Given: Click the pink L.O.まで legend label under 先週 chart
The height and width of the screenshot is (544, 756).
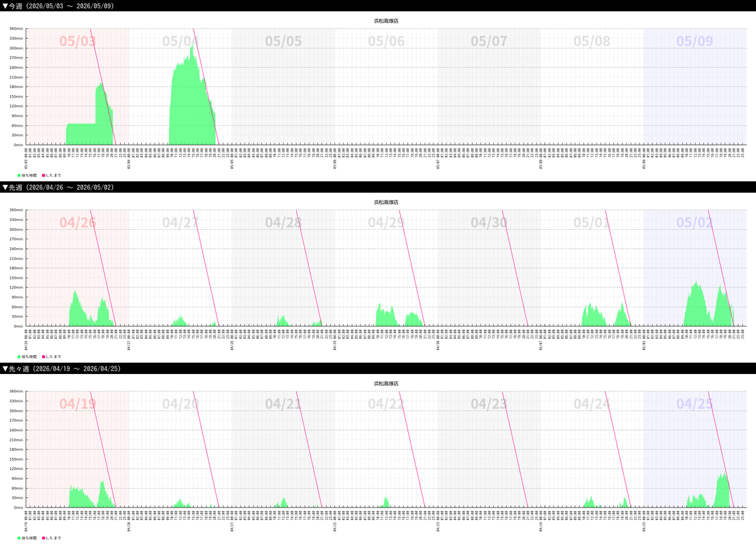Looking at the screenshot, I should [54, 356].
